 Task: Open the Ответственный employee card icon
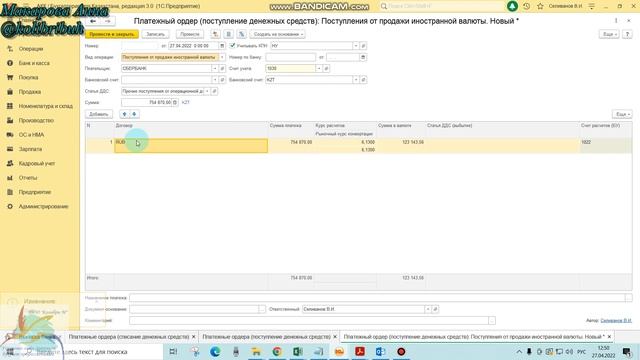click(435, 309)
